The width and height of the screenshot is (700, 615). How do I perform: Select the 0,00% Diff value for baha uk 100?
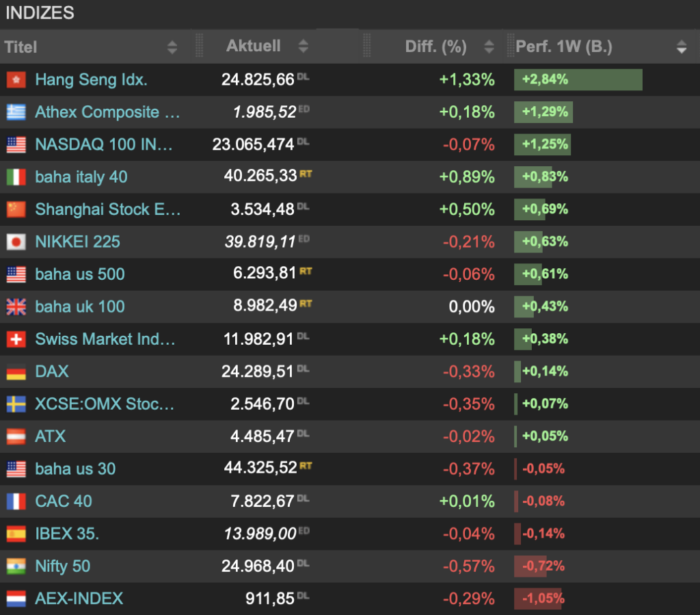tap(472, 307)
